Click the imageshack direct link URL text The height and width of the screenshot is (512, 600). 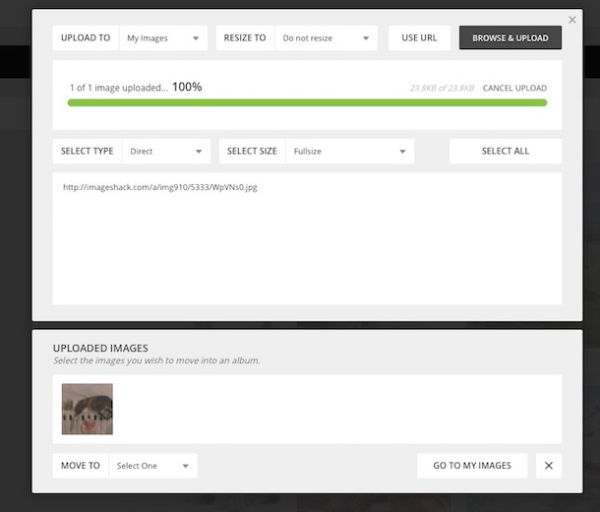pos(160,187)
